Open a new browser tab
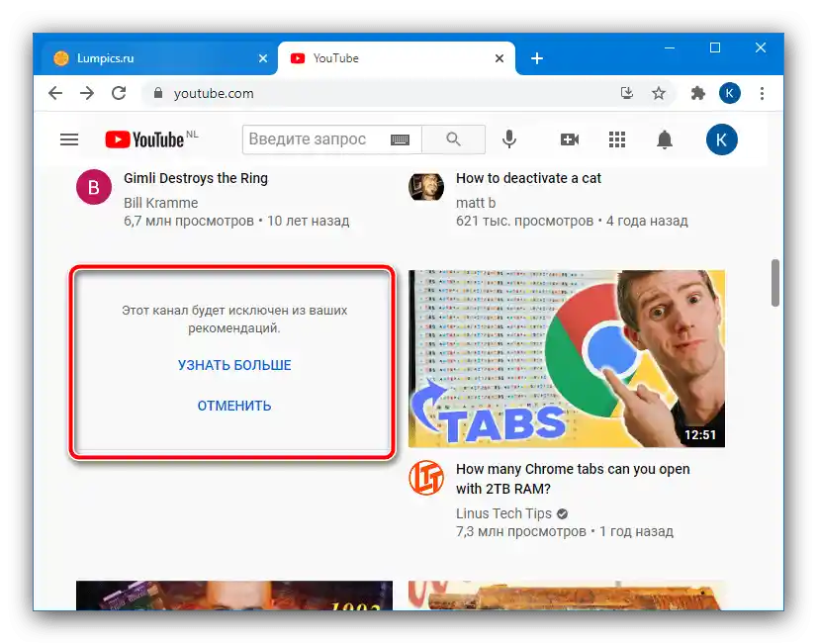 [x=537, y=58]
